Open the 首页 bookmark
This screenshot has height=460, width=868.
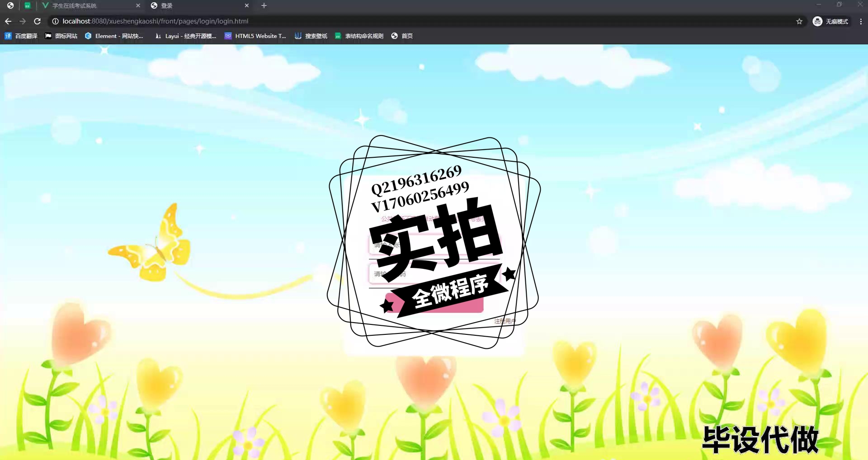(402, 36)
